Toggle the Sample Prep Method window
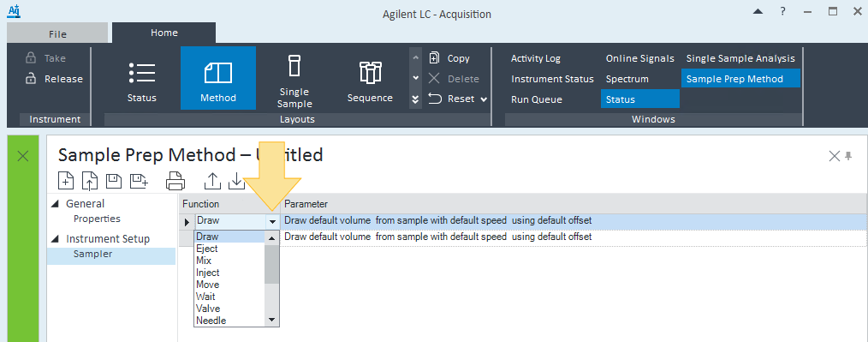This screenshot has height=342, width=868. click(x=740, y=79)
